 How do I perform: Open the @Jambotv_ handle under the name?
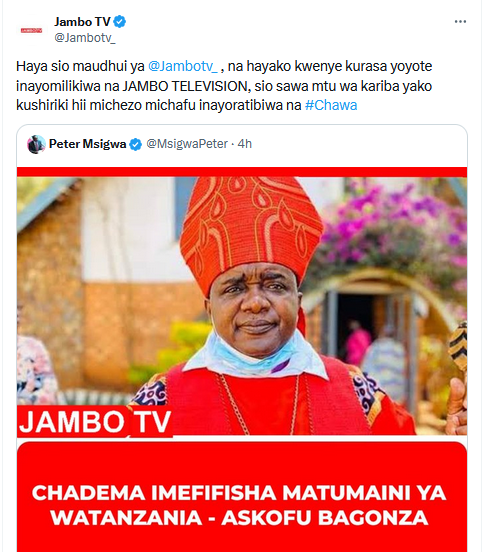84,38
